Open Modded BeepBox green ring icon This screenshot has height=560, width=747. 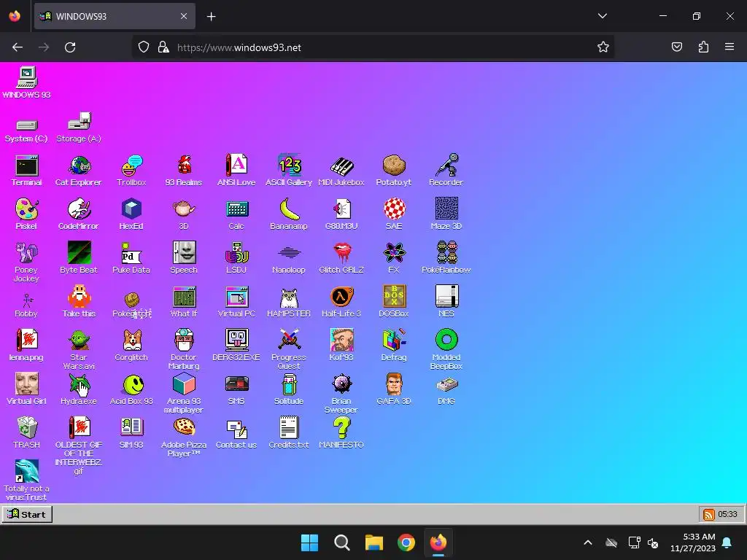446,349
